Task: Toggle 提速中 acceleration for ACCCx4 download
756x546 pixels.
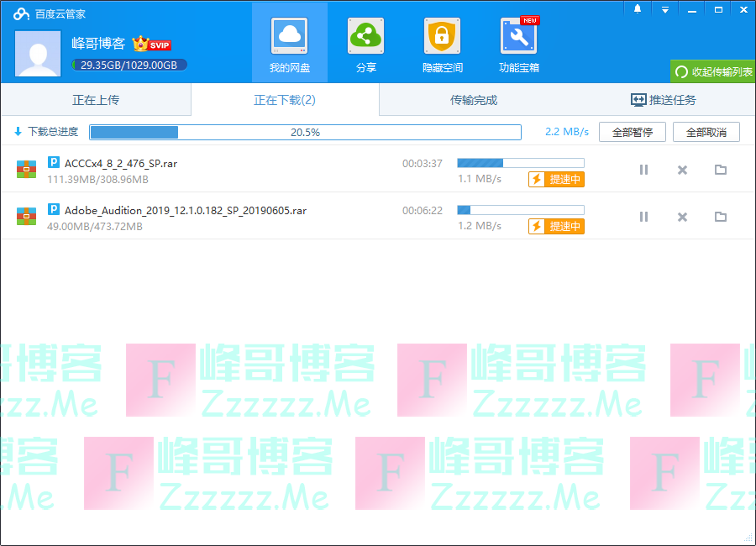Action: click(x=556, y=179)
